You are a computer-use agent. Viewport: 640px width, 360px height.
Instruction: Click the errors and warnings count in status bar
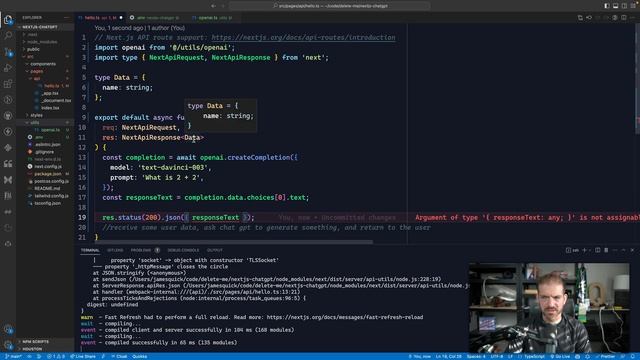pos(56,356)
